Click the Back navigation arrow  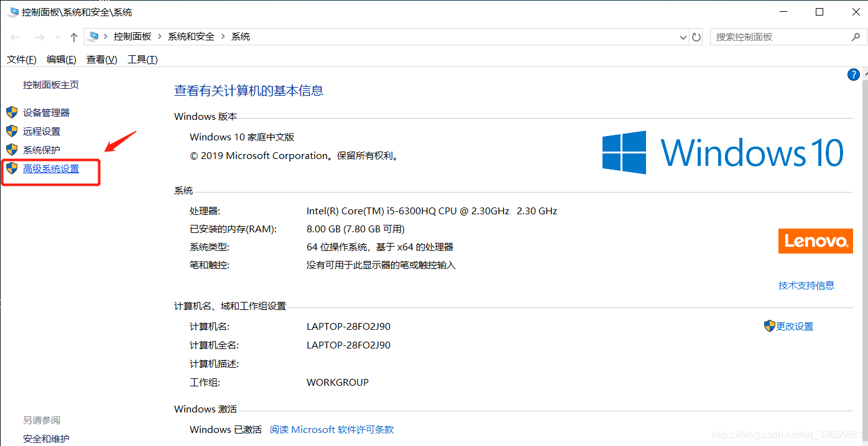(x=16, y=37)
